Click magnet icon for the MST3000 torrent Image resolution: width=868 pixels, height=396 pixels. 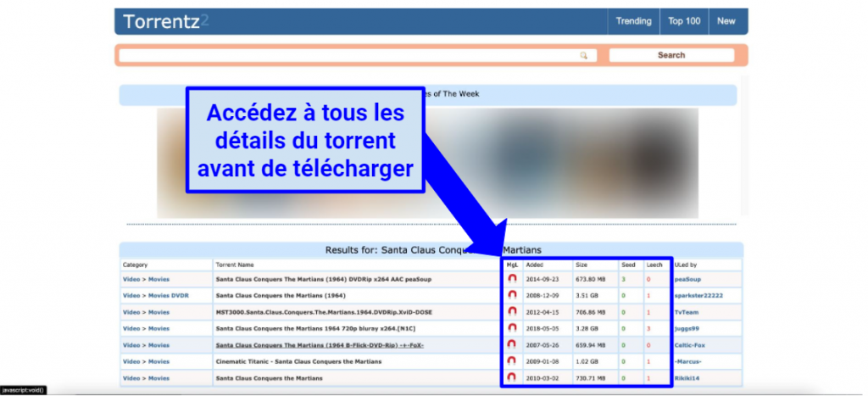tap(512, 312)
